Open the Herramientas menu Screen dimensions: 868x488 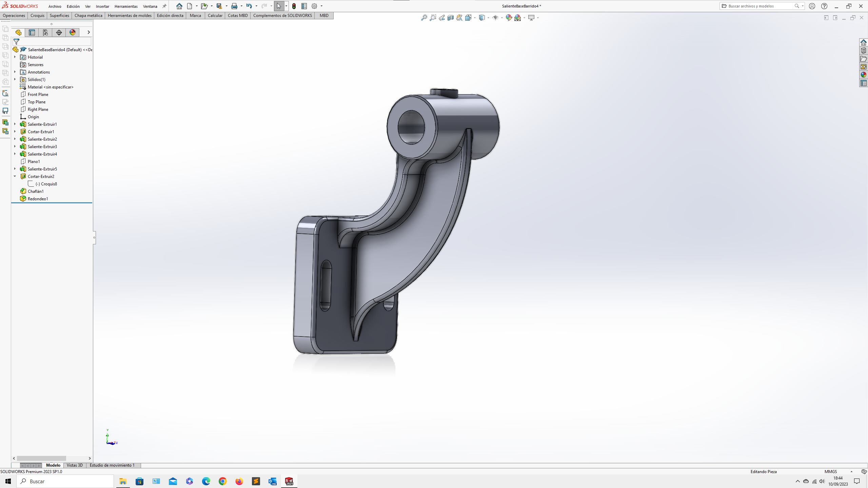pyautogui.click(x=126, y=6)
